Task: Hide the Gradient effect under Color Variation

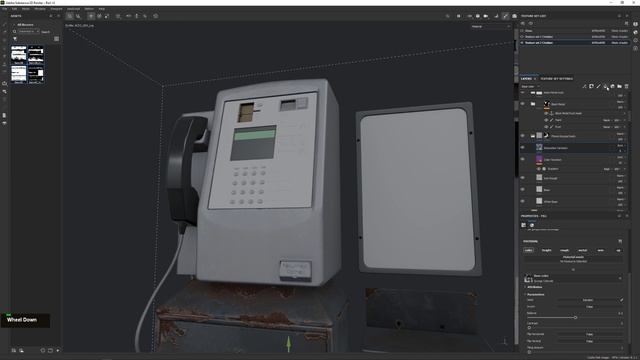Action: (x=539, y=169)
